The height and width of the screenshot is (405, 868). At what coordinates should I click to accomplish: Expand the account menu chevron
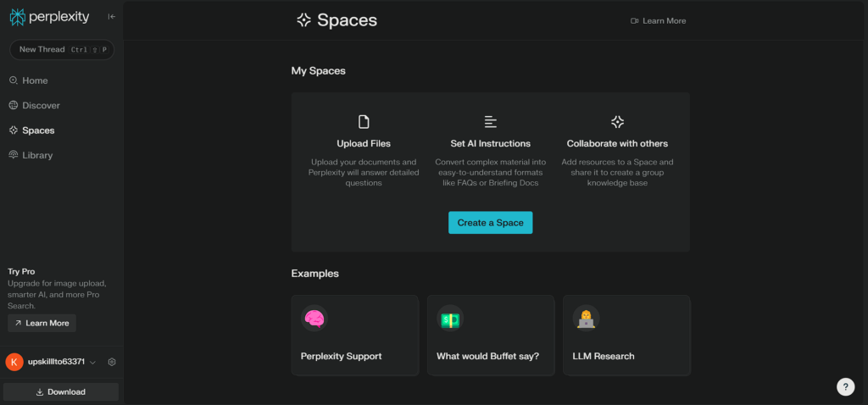coord(93,363)
